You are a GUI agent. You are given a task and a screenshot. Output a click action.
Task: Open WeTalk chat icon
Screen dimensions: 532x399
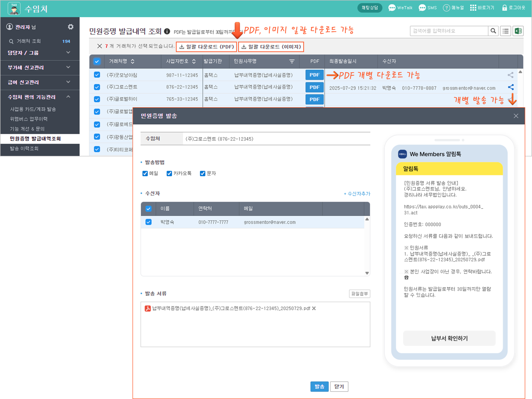[x=392, y=8]
